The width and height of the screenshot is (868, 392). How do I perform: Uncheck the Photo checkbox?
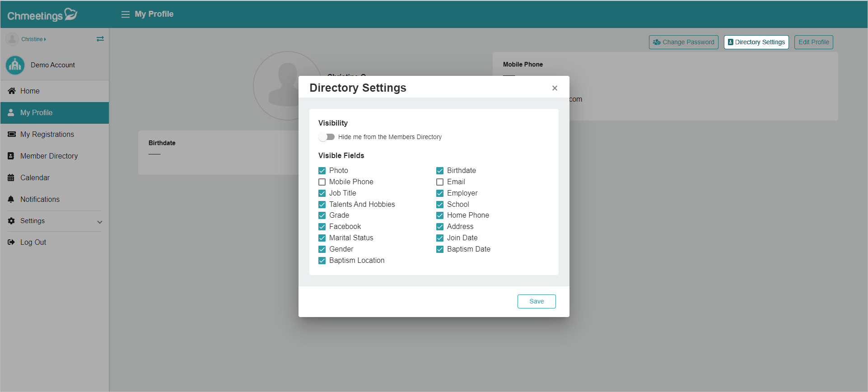(322, 171)
